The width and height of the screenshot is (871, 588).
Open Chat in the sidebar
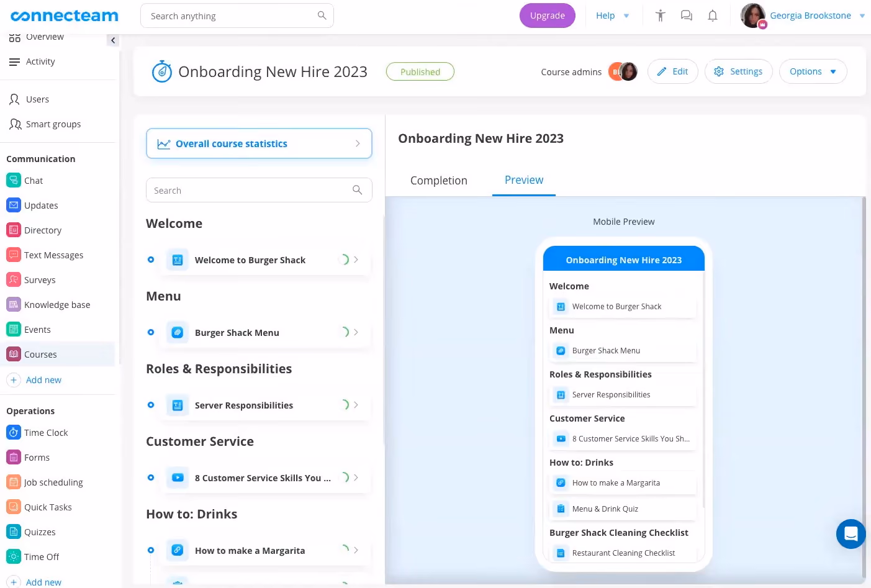pyautogui.click(x=34, y=181)
